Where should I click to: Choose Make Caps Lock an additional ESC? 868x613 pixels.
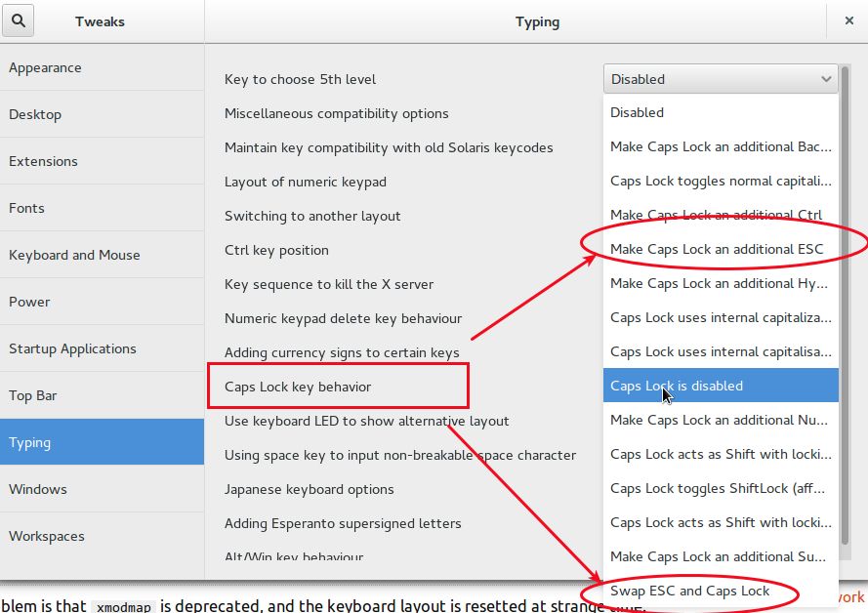point(721,249)
